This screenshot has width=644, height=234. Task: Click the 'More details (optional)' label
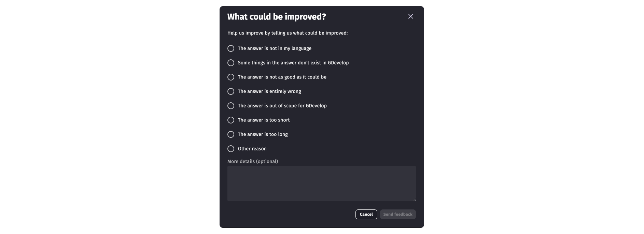[x=253, y=161]
